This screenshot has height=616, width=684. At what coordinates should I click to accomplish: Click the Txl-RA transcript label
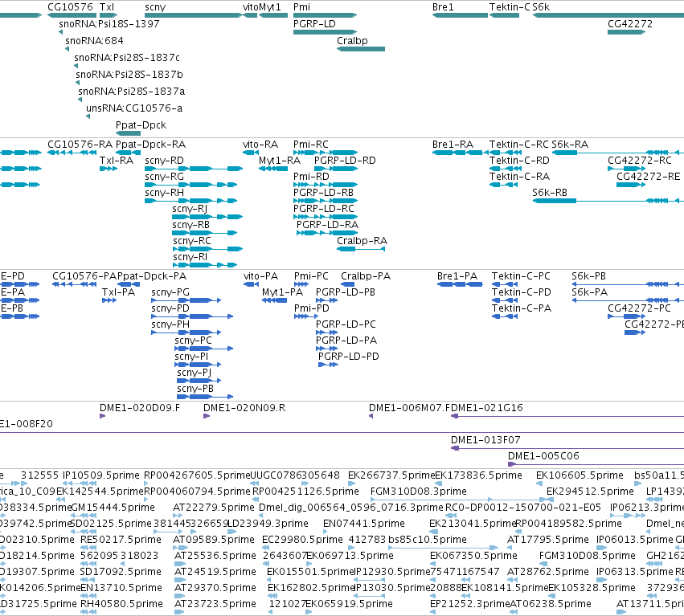(117, 161)
